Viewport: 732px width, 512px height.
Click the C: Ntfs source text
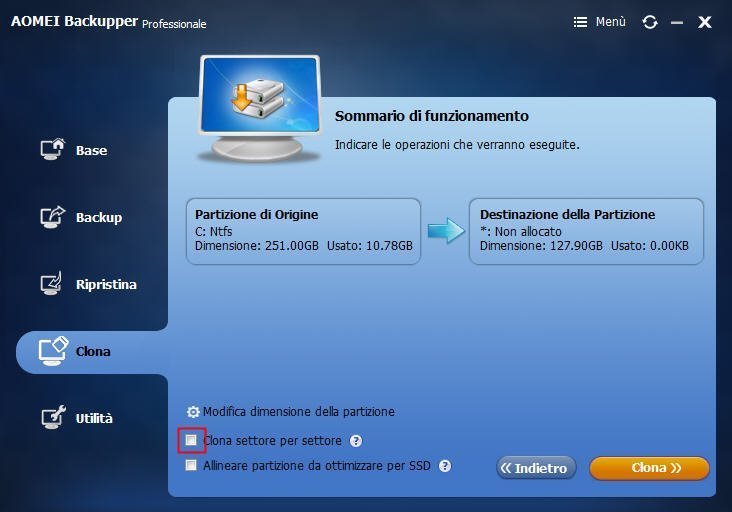point(213,231)
